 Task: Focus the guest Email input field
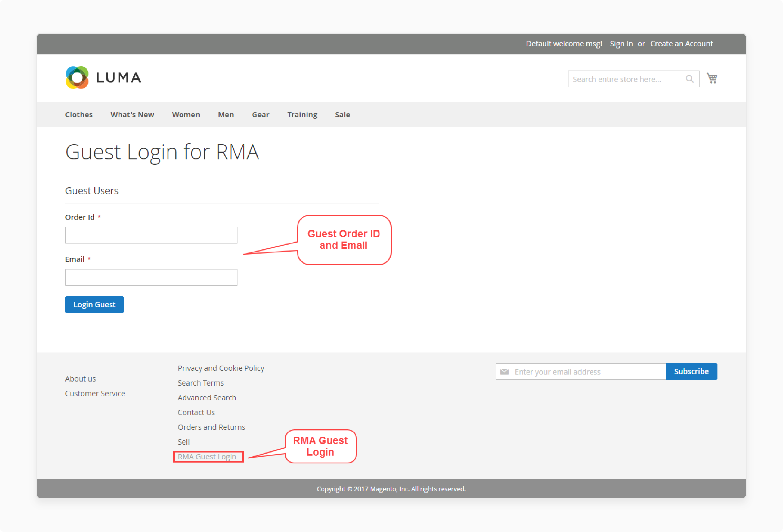click(151, 277)
